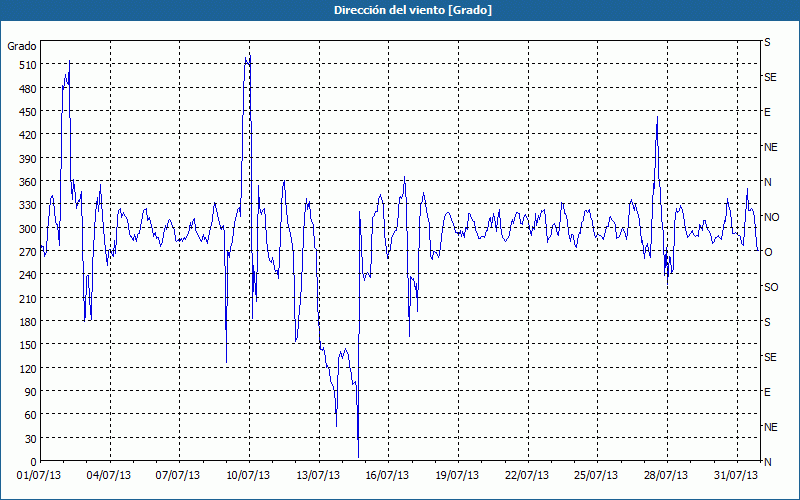800x500 pixels.
Task: Select the 16/07/13 date tick
Action: click(387, 476)
